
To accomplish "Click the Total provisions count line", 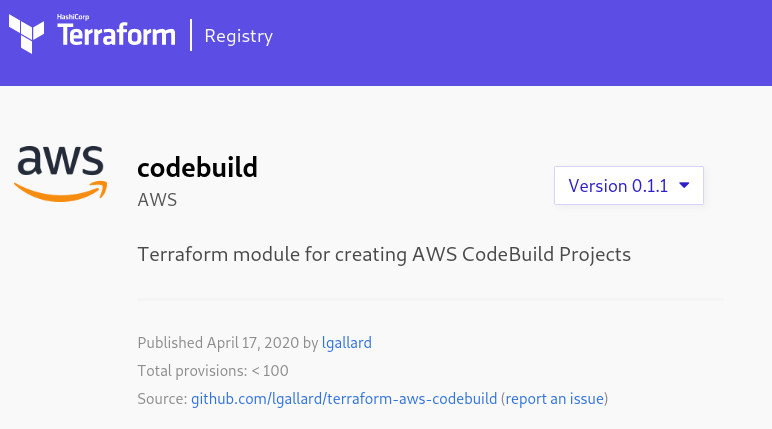I will (x=213, y=370).
